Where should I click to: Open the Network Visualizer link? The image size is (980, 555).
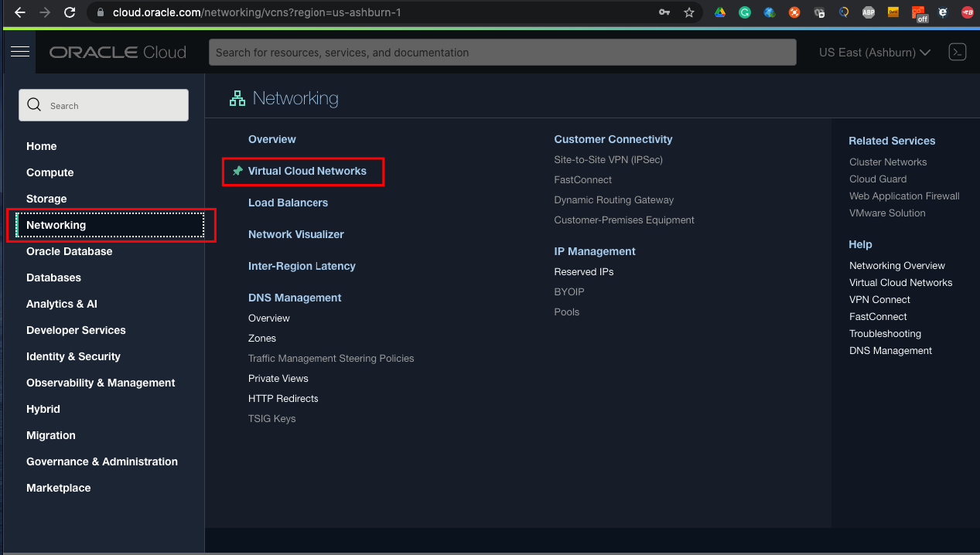pos(296,234)
